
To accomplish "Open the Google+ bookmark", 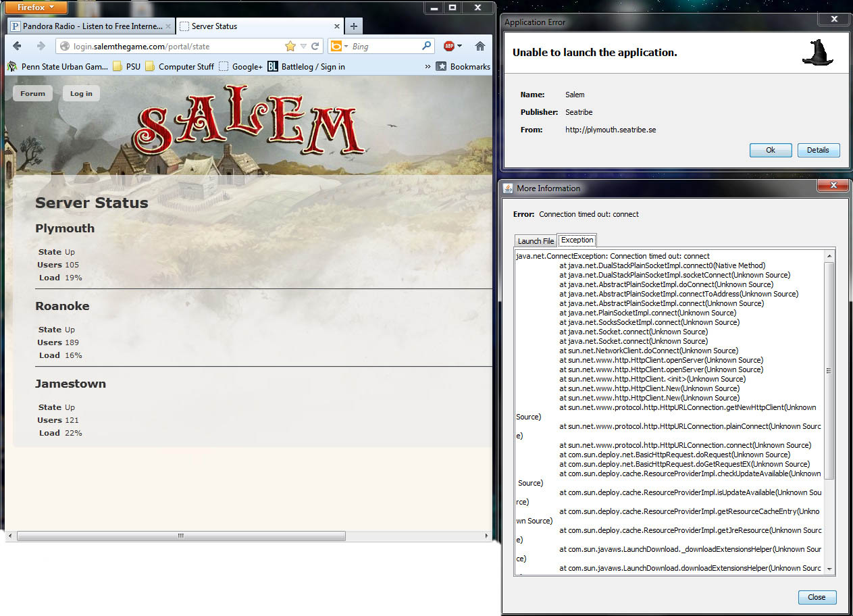I will pos(240,66).
